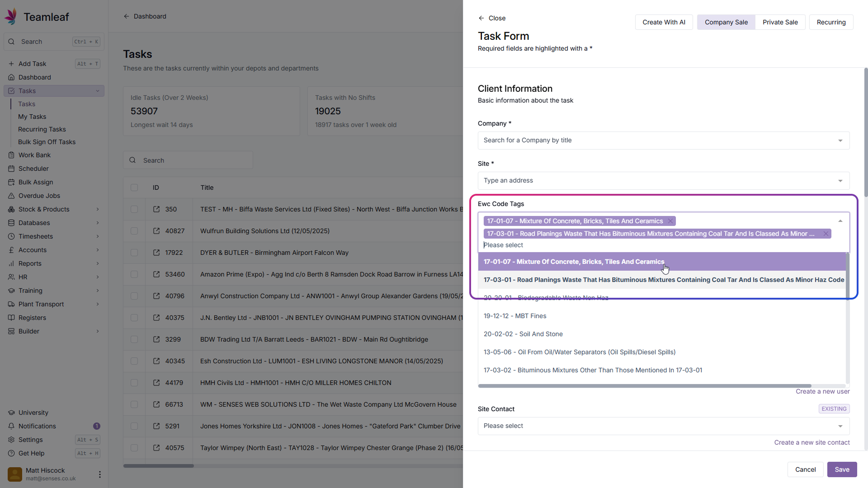The width and height of the screenshot is (868, 488).
Task: Click the Notifications bell icon
Action: (11, 426)
